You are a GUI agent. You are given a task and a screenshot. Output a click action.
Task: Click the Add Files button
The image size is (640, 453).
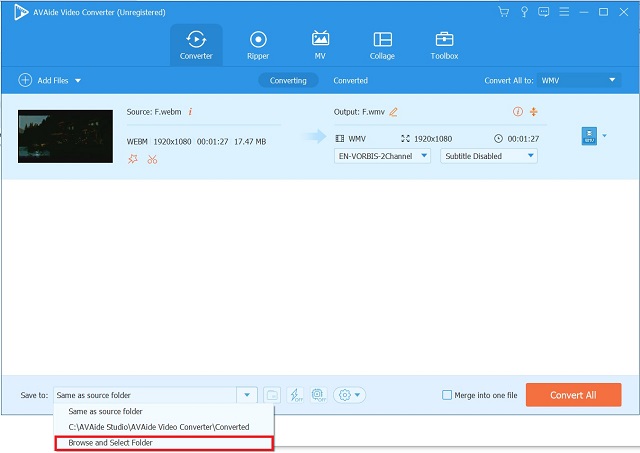click(43, 80)
